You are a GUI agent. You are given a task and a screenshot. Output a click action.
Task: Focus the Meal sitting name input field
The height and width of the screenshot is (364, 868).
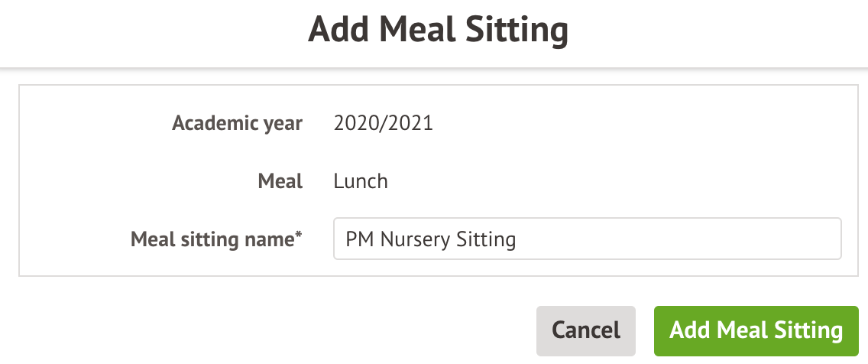(x=587, y=239)
